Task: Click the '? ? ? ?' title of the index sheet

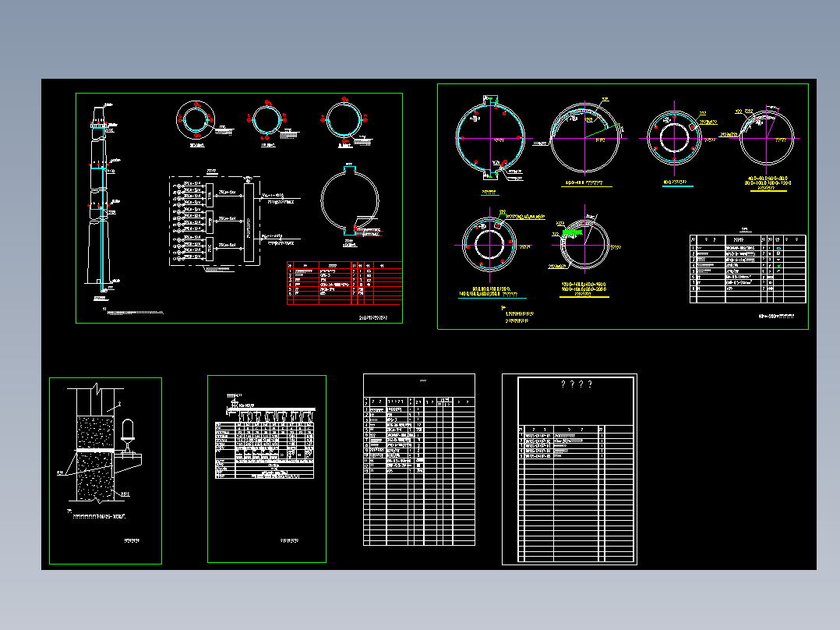Action: [577, 384]
